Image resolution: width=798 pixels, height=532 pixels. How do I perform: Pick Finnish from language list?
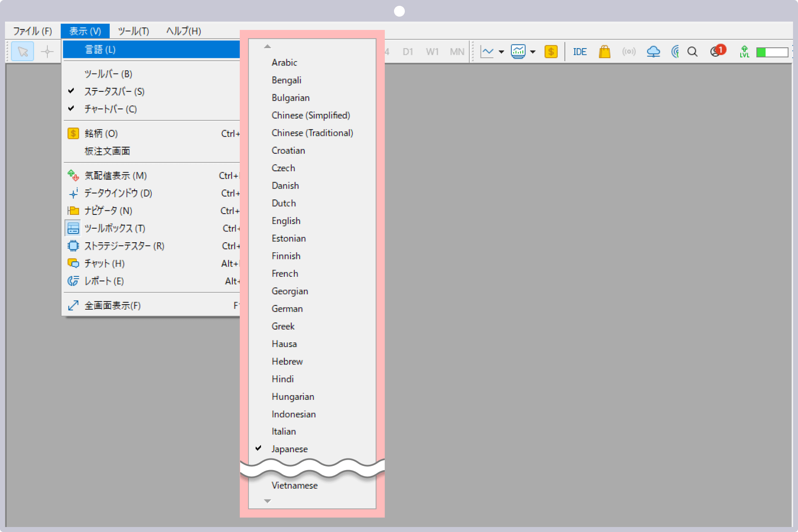[x=312, y=256]
